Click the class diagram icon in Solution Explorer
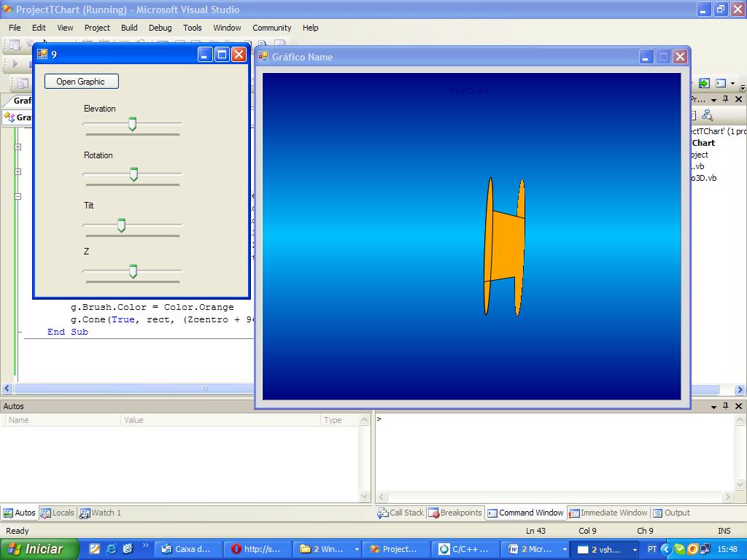 pos(708,115)
